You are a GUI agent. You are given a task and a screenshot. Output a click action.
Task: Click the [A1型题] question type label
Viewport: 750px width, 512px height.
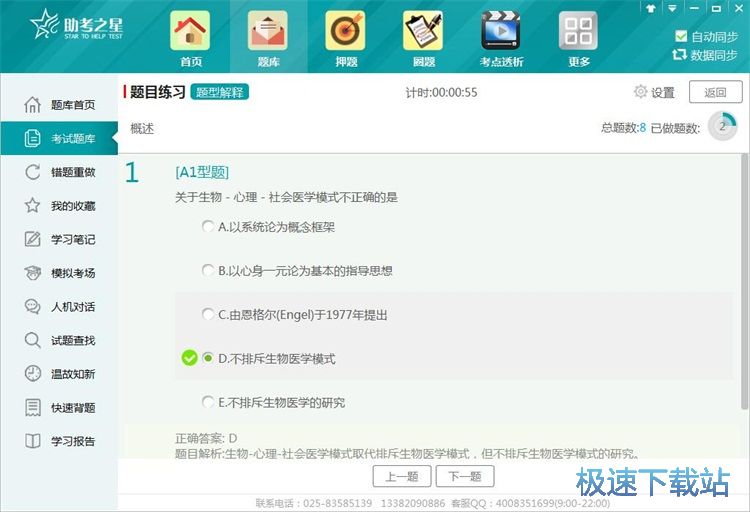(202, 172)
